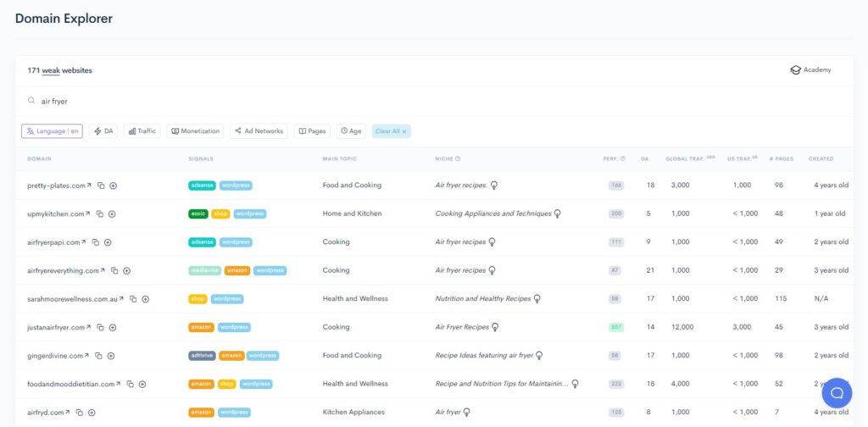Screen dimensions: 868x427
Task: Click the plus icon beside upmykitchen.com
Action: (x=112, y=214)
